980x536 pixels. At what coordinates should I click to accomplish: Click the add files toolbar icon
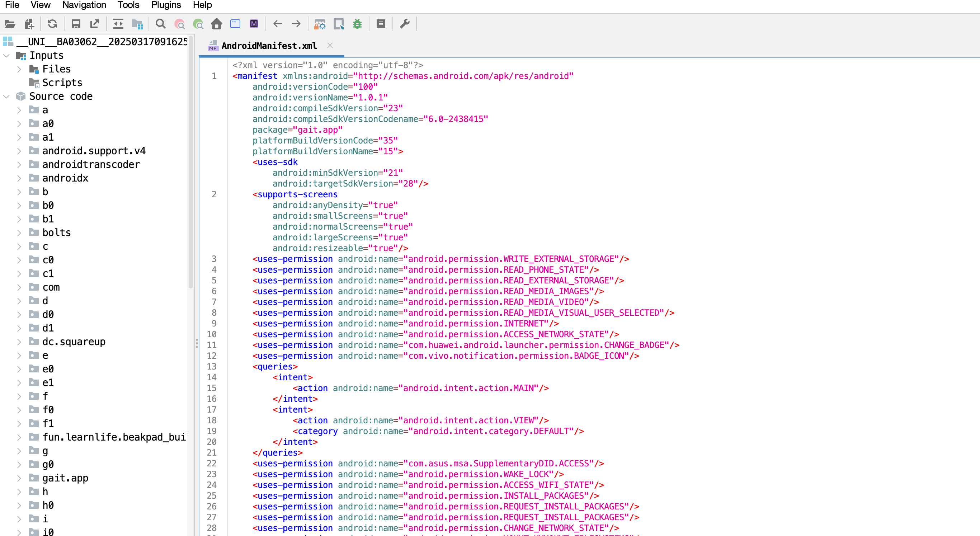point(29,24)
